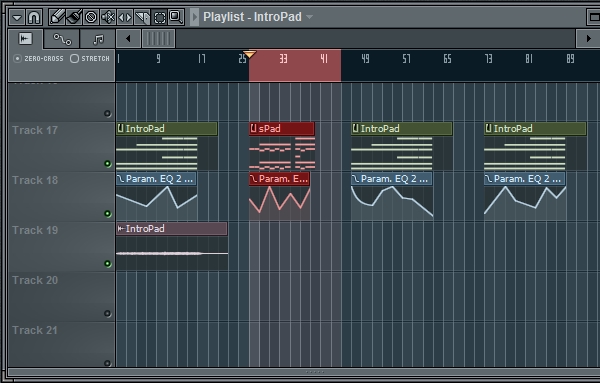
Task: Click bar 49 on the timeline ruler
Action: (365, 59)
